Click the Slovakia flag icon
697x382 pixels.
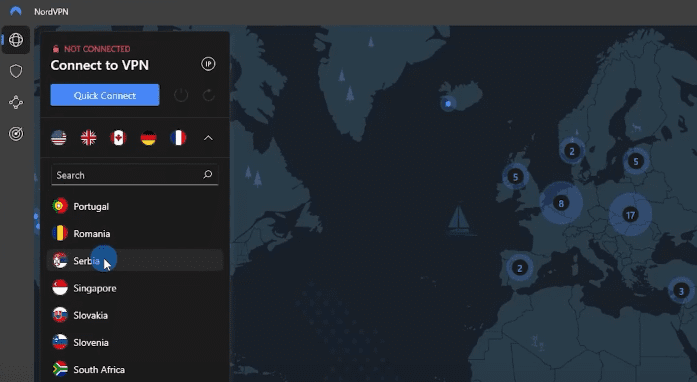click(60, 315)
